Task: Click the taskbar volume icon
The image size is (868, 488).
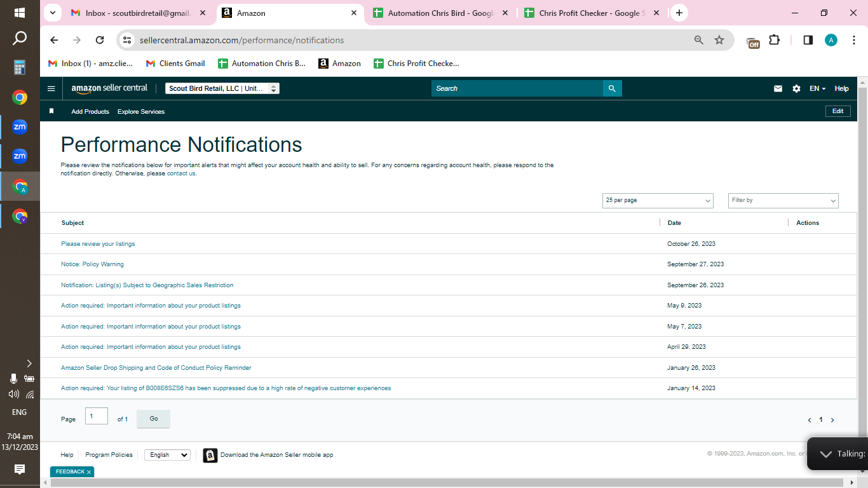Action: pos(13,394)
